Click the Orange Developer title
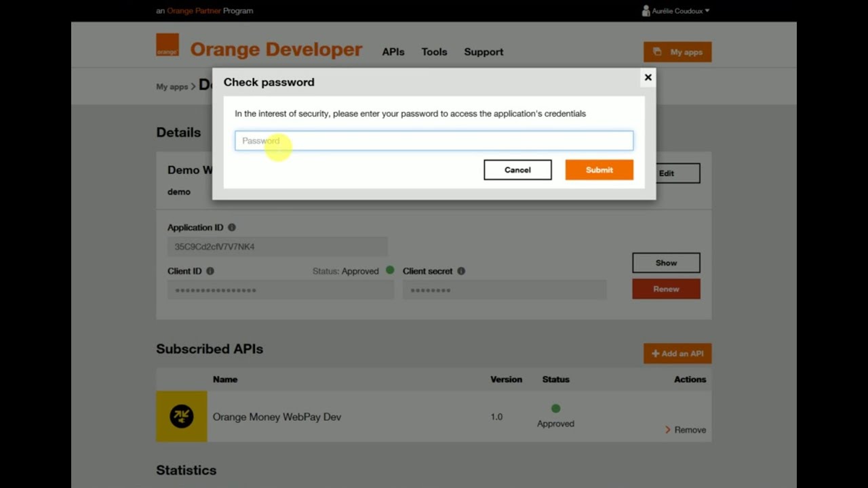 [x=276, y=49]
